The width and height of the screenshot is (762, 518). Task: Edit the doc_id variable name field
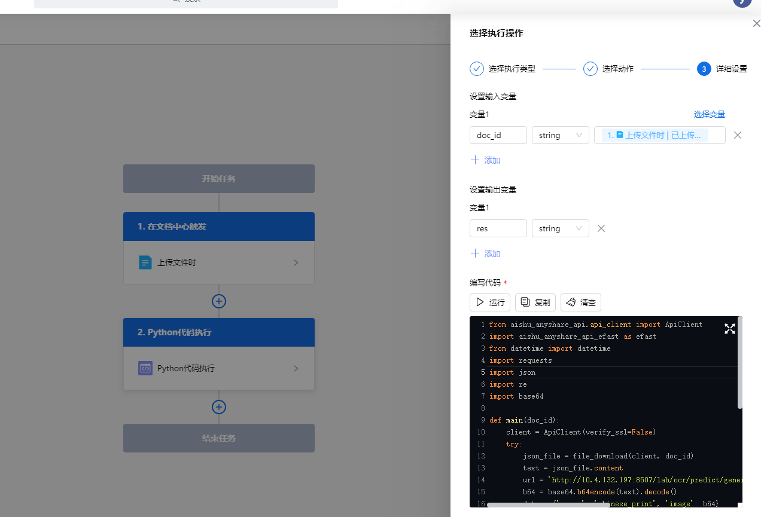(x=498, y=135)
